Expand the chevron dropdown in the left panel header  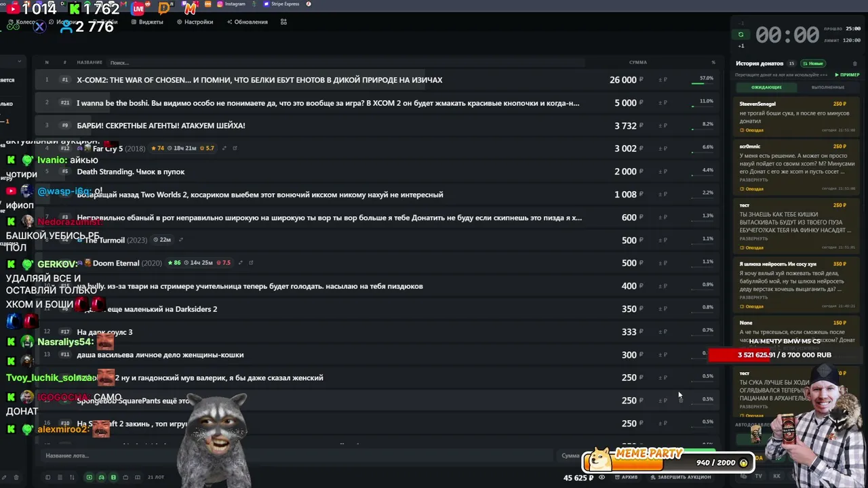(x=19, y=62)
